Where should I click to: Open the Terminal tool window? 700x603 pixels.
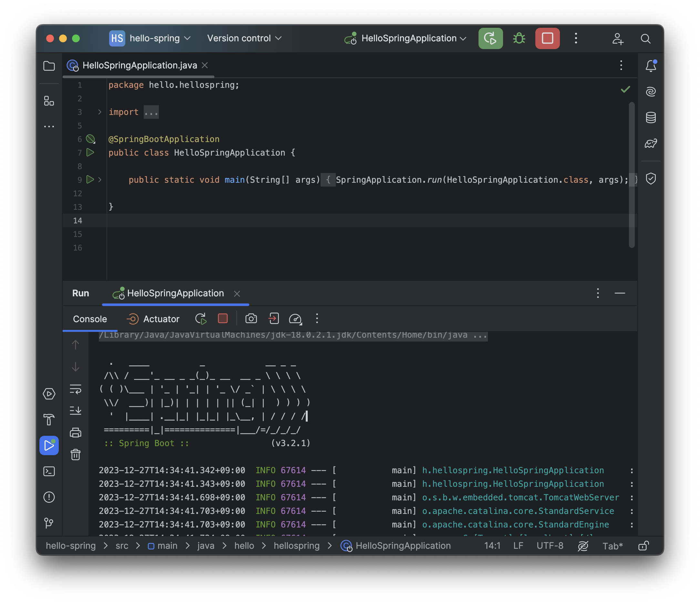click(x=49, y=471)
